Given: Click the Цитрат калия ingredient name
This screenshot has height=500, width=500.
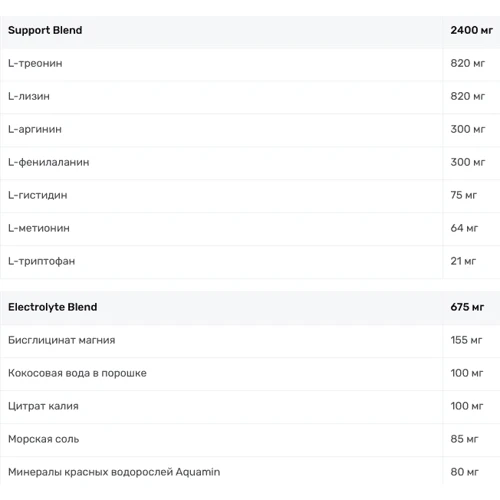Looking at the screenshot, I should point(43,406).
